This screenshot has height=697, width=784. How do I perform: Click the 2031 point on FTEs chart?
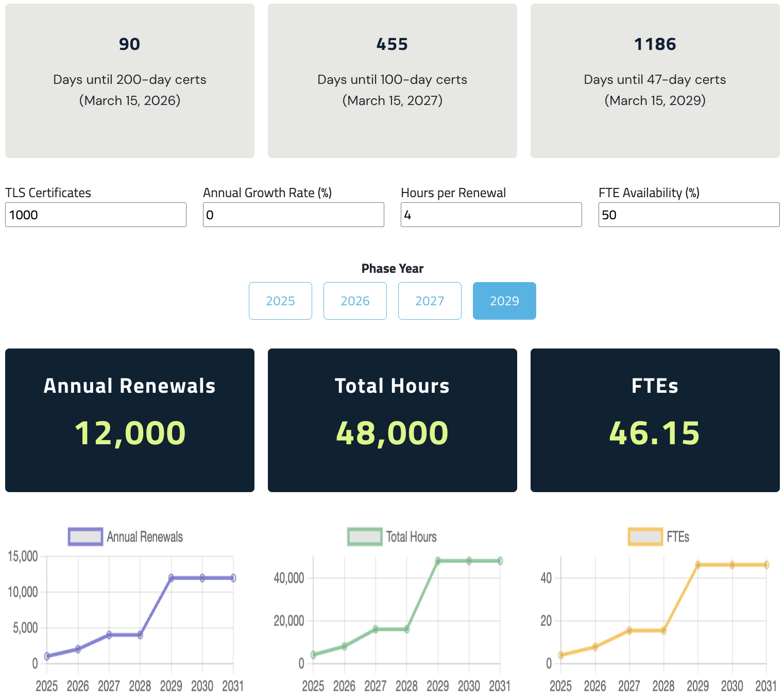tap(766, 565)
